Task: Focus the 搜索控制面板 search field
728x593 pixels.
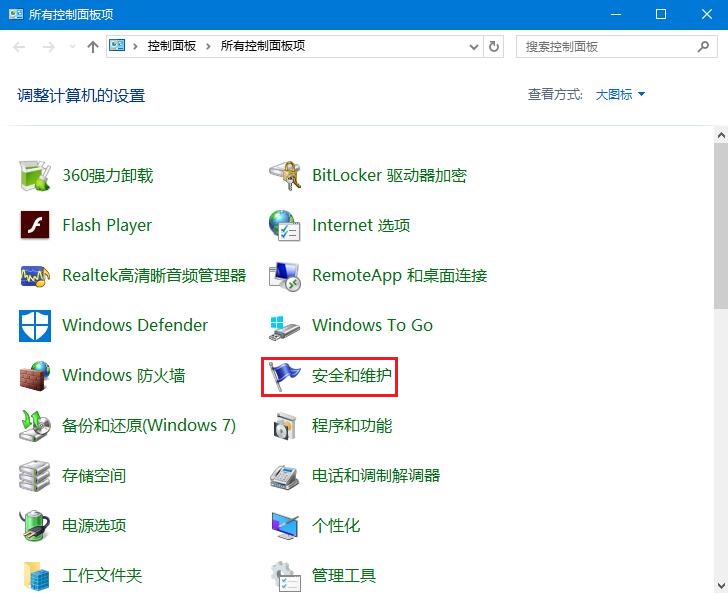Action: coord(617,46)
